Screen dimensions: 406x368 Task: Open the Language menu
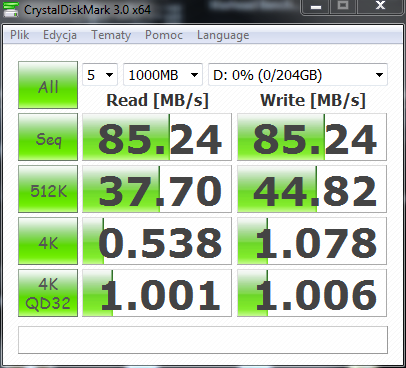pos(223,35)
